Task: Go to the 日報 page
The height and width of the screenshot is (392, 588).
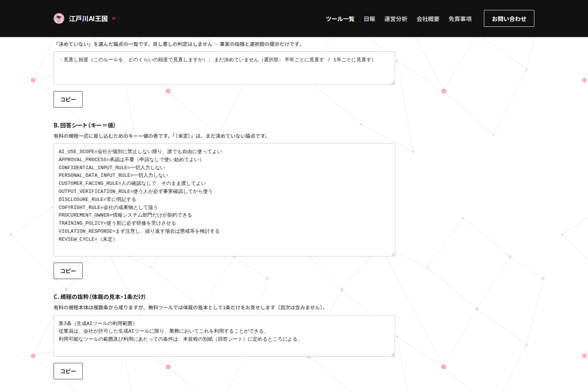Action: click(x=369, y=19)
